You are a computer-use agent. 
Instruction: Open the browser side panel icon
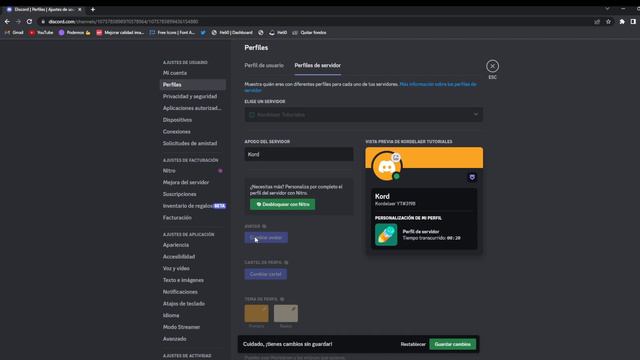pos(633,22)
